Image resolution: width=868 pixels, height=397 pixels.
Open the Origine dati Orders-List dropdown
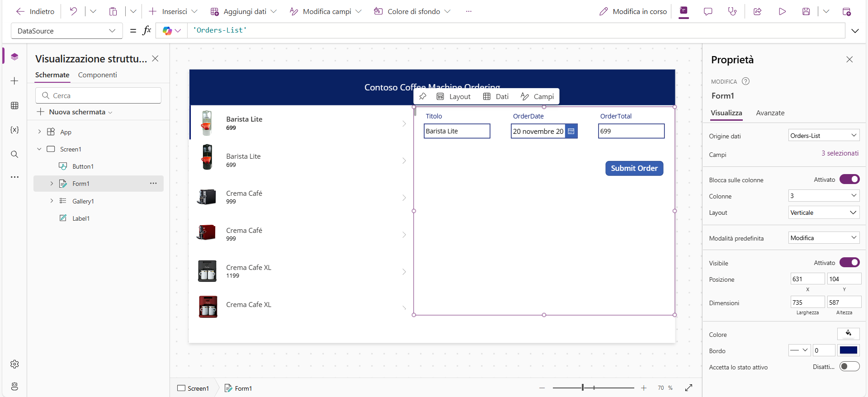pyautogui.click(x=824, y=136)
